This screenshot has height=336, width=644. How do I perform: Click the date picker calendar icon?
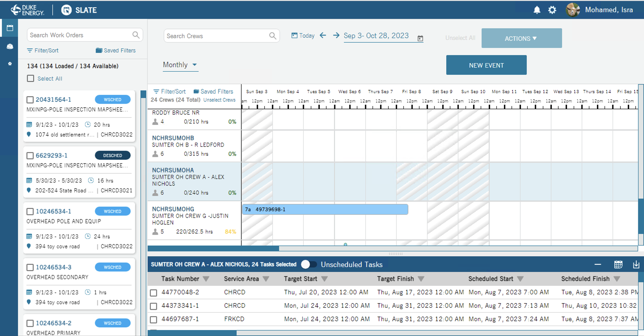pyautogui.click(x=420, y=38)
